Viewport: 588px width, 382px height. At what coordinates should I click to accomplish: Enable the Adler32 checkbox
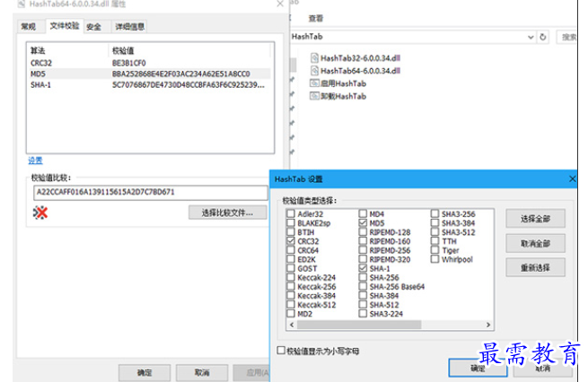(x=291, y=213)
